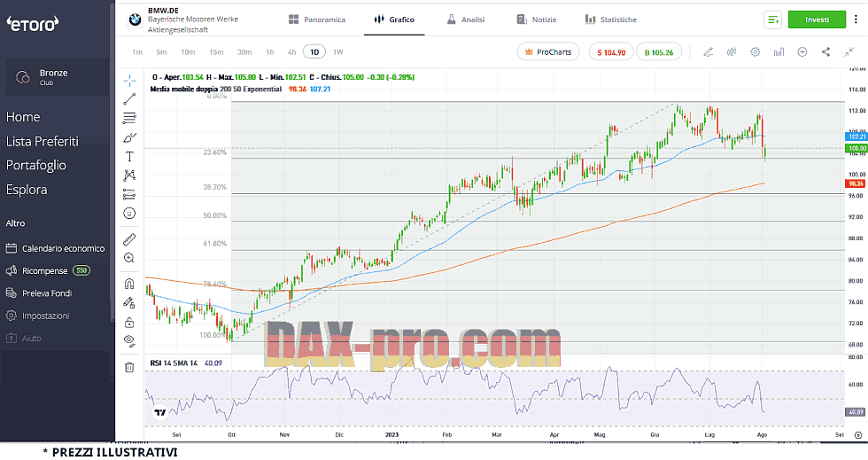Open Ricompense $50 rewards
This screenshot has height=460, width=868.
48,270
